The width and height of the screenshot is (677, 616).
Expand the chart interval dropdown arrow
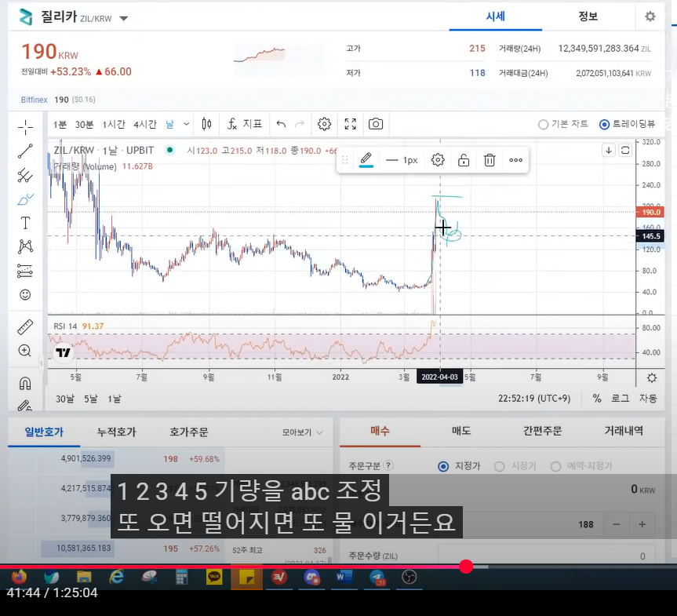[x=186, y=125]
